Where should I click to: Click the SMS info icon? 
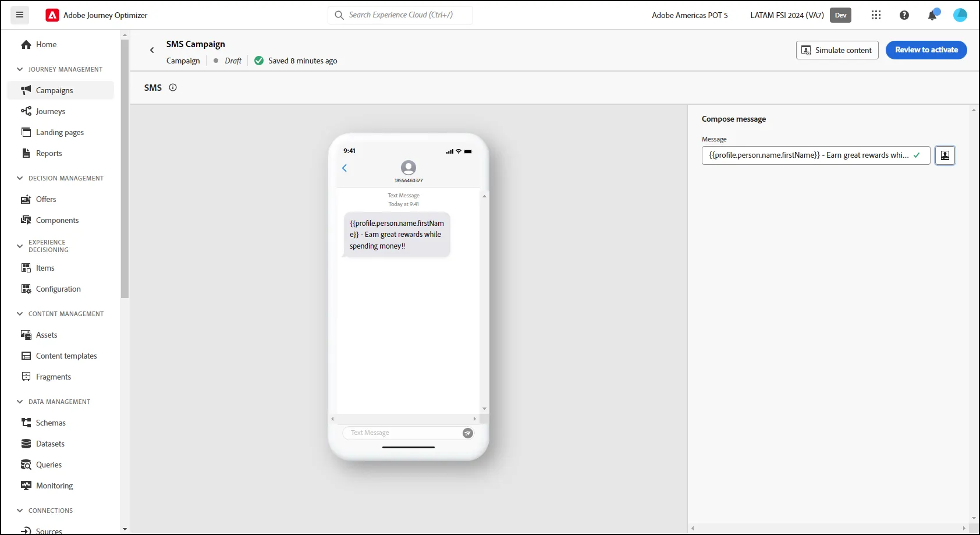(x=173, y=87)
